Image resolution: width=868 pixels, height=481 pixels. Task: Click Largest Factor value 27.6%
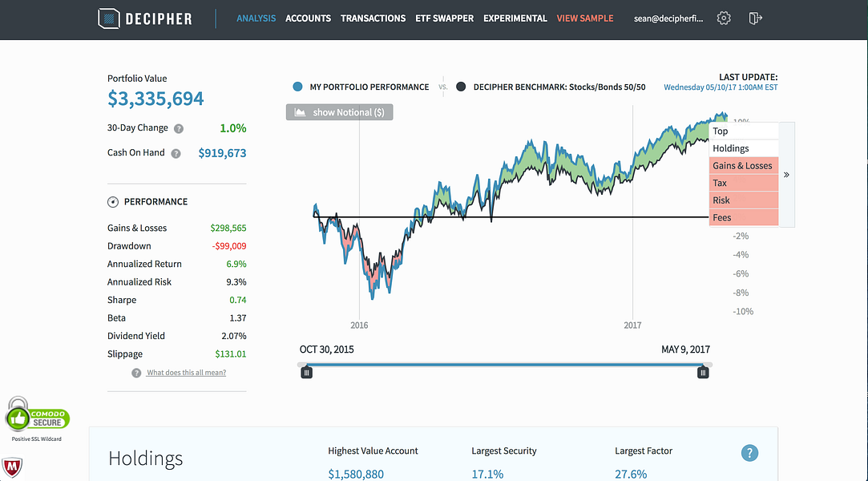tap(631, 475)
